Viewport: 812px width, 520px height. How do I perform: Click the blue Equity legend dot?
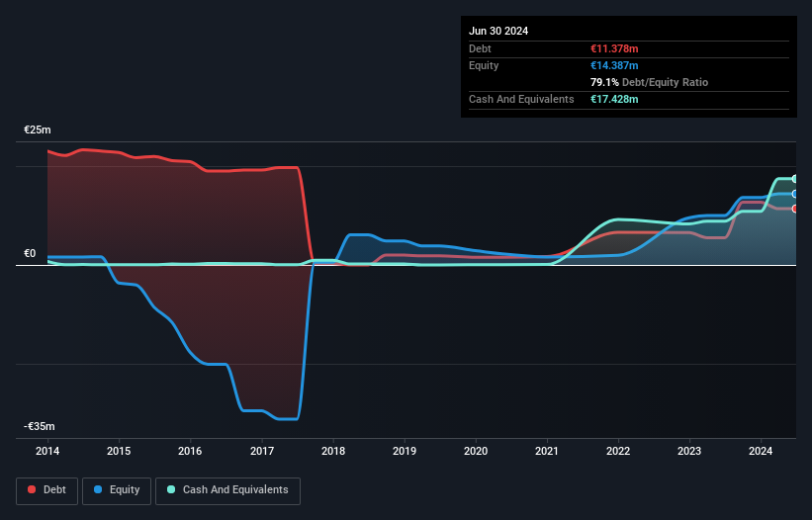[x=98, y=489]
